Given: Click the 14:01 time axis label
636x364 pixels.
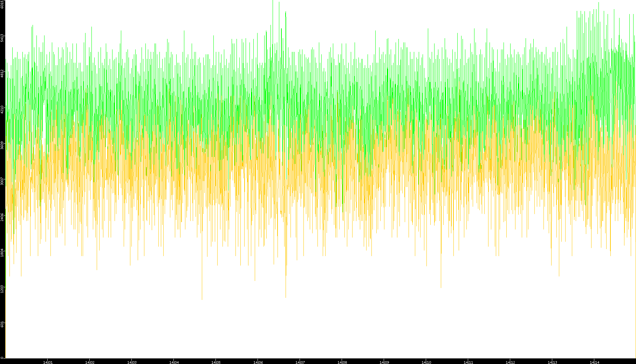Looking at the screenshot, I should pos(48,362).
